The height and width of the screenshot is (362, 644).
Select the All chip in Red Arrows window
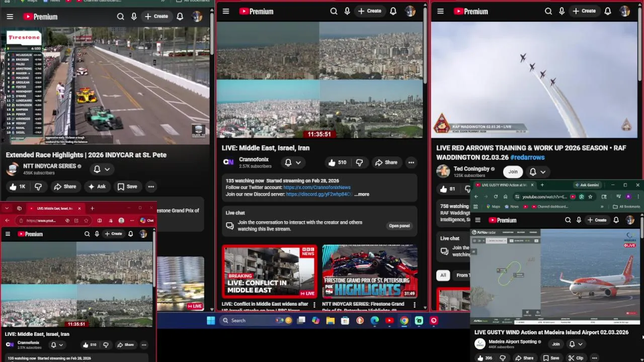[x=443, y=275]
